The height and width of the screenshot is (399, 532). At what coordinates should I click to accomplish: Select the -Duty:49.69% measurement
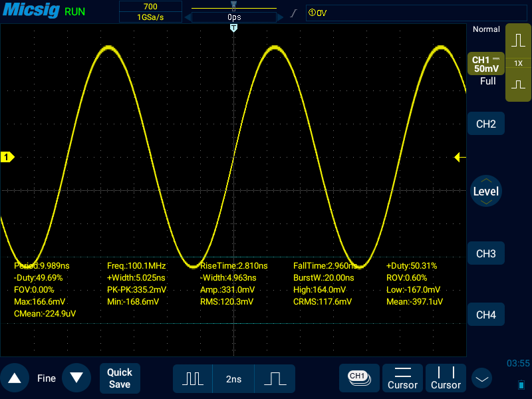click(x=39, y=278)
